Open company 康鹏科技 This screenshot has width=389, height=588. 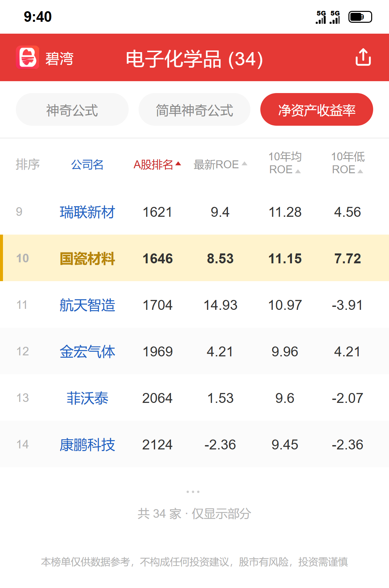tap(87, 444)
